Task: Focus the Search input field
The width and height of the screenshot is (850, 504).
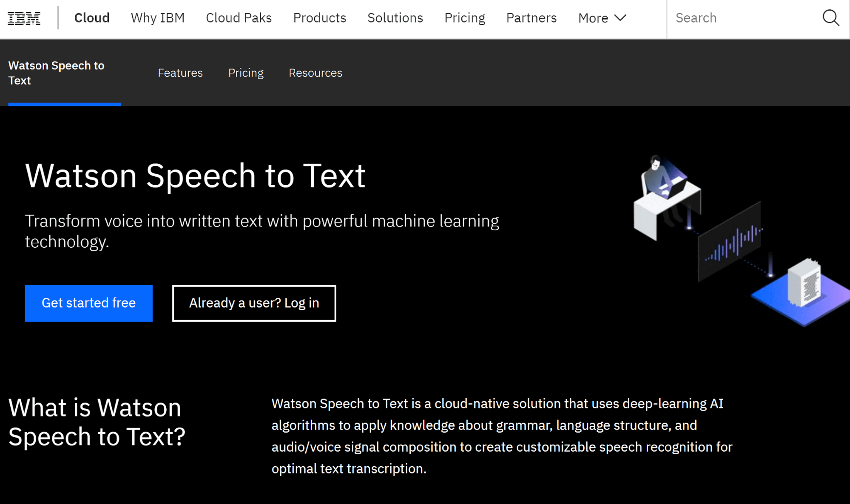Action: click(x=744, y=18)
